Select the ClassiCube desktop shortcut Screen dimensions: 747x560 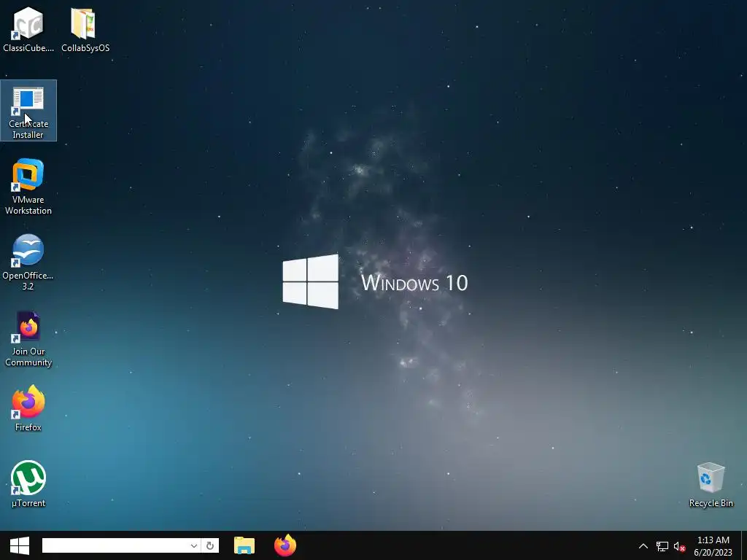(28, 28)
